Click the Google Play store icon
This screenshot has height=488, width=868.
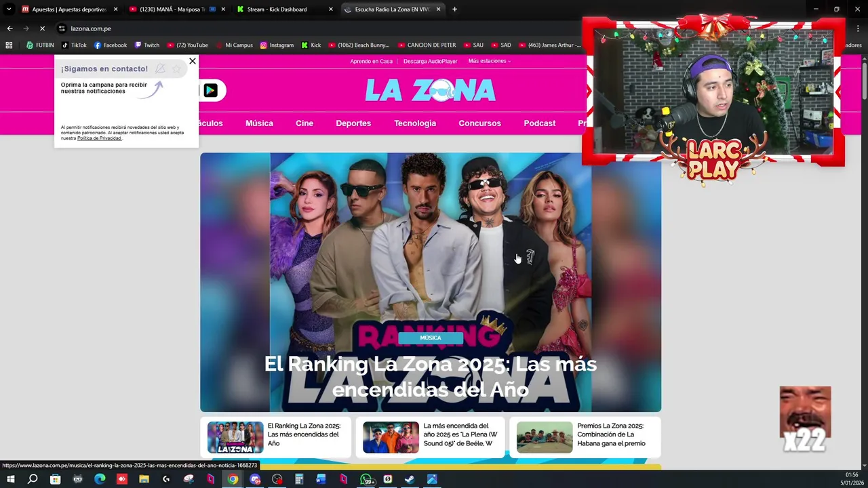click(x=210, y=90)
